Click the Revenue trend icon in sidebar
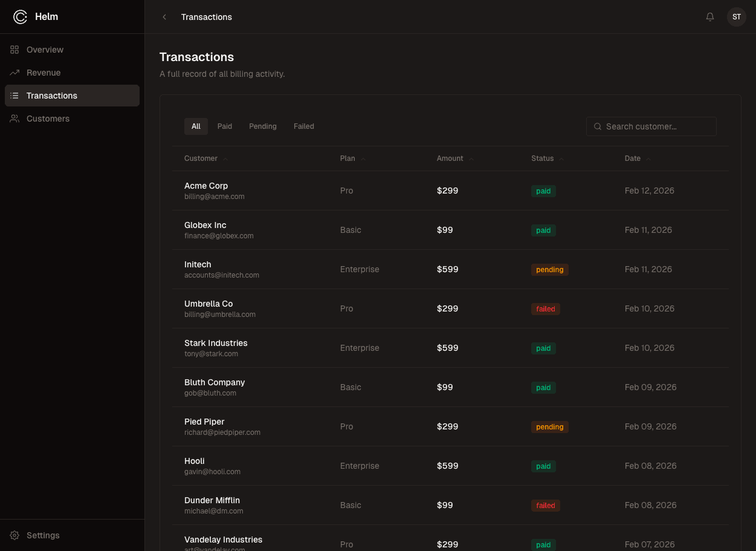 pos(15,73)
